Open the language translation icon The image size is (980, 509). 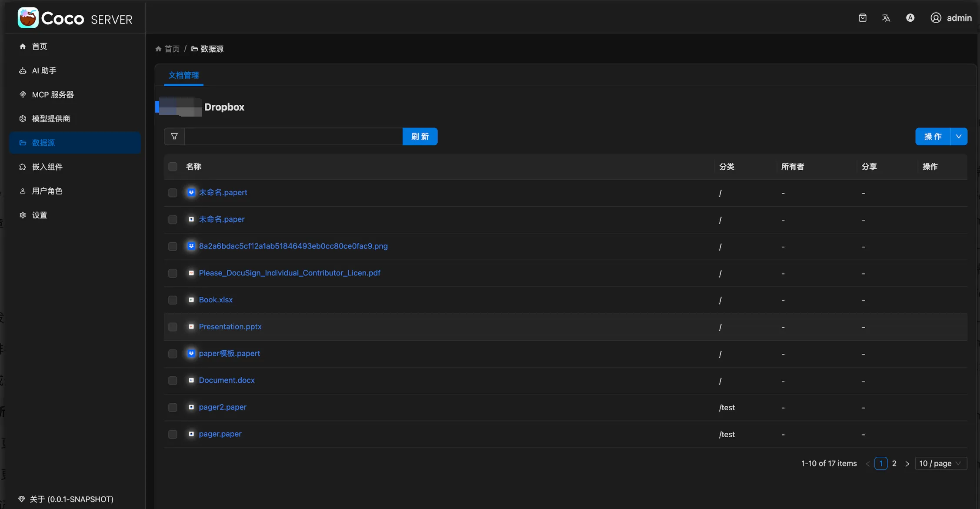click(886, 18)
